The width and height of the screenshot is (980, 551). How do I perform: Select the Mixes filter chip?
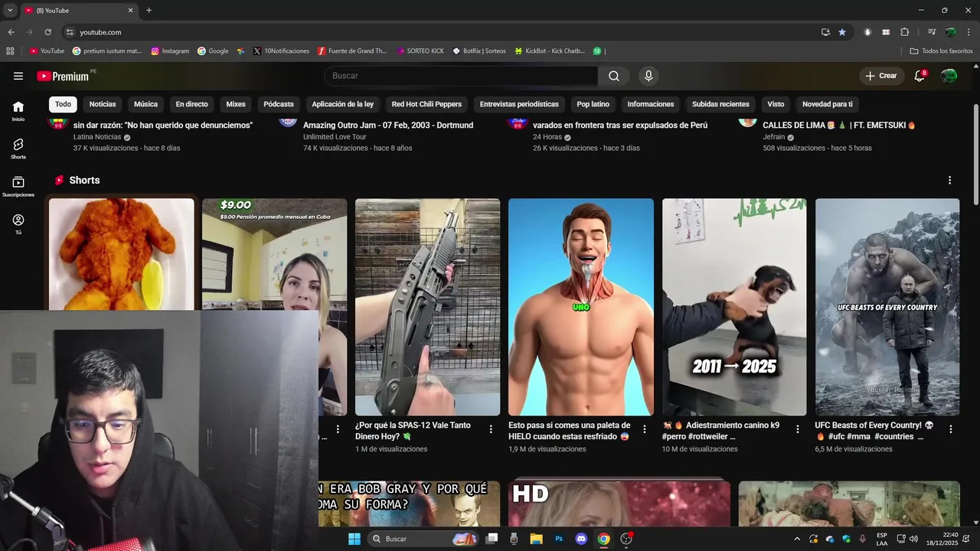pyautogui.click(x=236, y=104)
